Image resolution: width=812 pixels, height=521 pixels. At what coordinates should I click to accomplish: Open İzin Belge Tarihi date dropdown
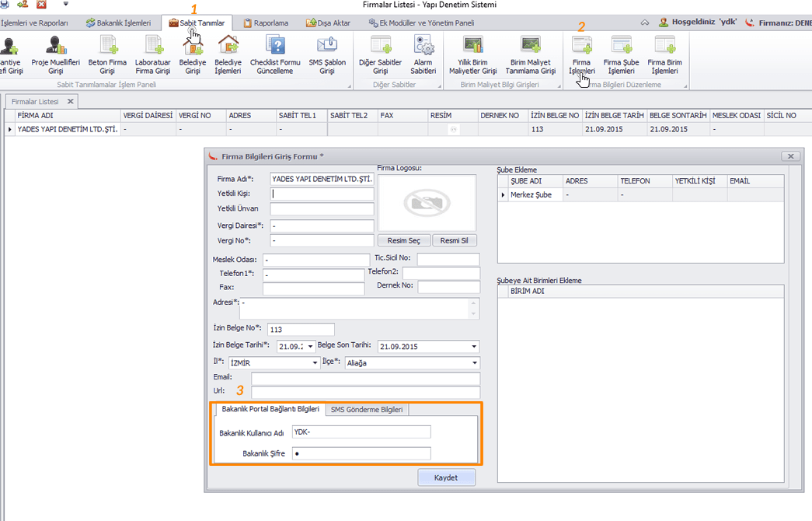pyautogui.click(x=311, y=347)
